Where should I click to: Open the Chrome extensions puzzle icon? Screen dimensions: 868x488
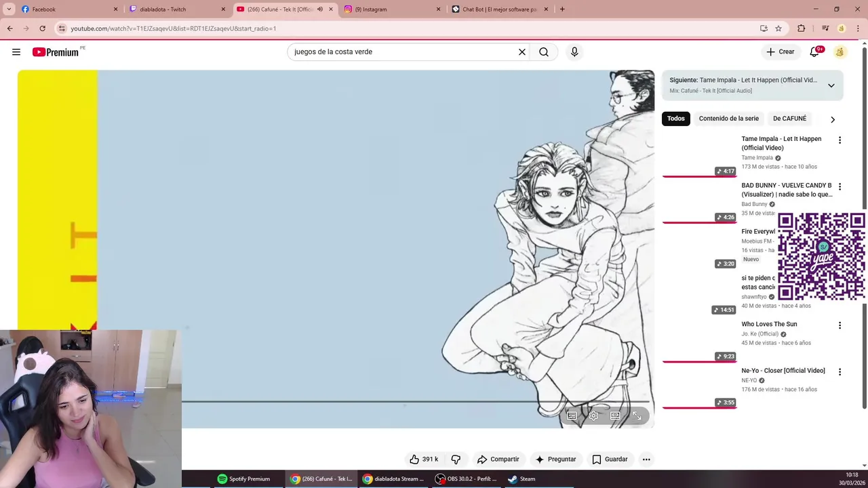[802, 28]
